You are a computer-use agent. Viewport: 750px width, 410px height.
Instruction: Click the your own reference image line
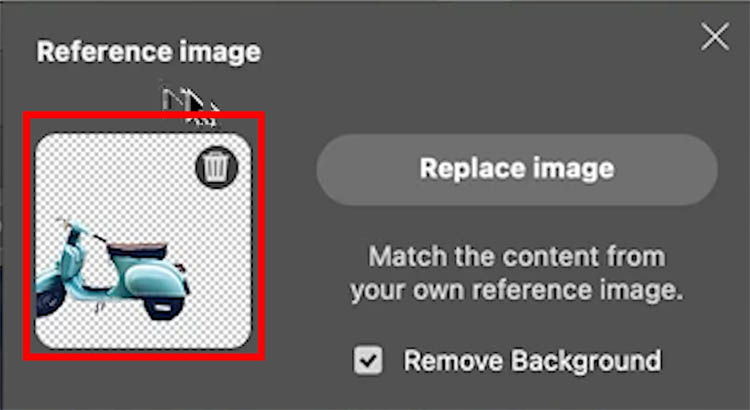(517, 289)
